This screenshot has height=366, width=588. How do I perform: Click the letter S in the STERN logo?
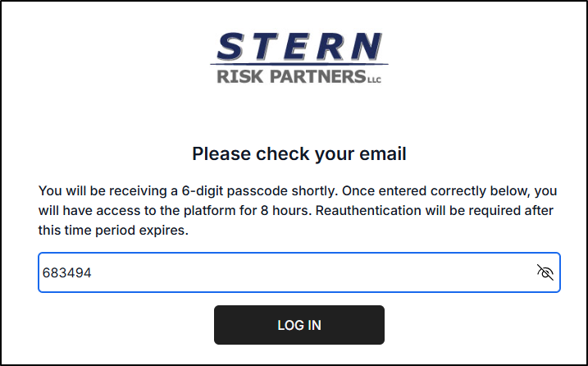click(x=230, y=47)
